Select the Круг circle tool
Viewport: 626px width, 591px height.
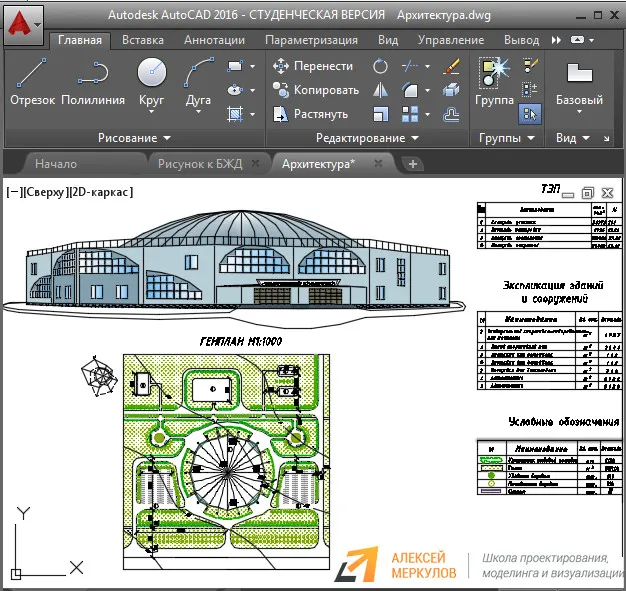point(151,80)
